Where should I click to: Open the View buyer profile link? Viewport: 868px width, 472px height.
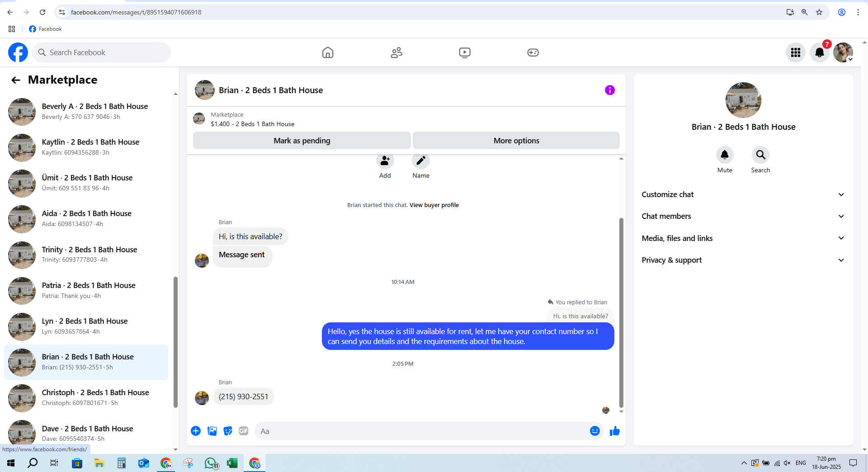434,205
